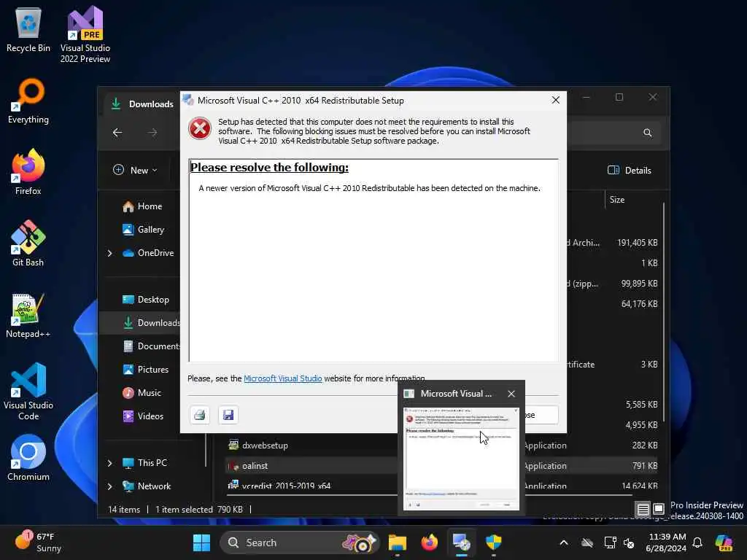Open the Git Bash desktop shortcut
This screenshot has width=747, height=560.
(28, 244)
